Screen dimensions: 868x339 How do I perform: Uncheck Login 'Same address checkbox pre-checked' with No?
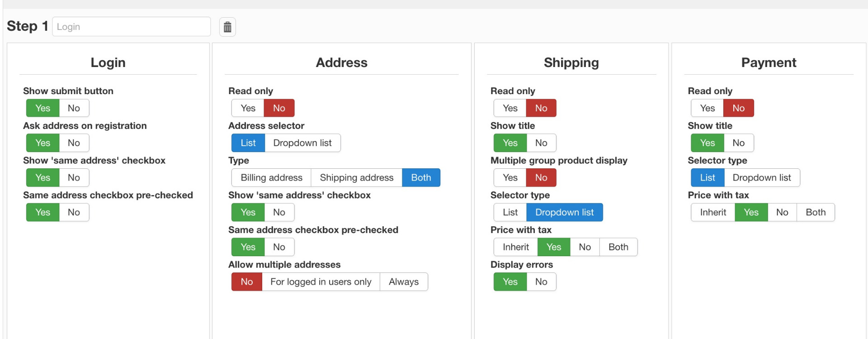[x=74, y=212]
